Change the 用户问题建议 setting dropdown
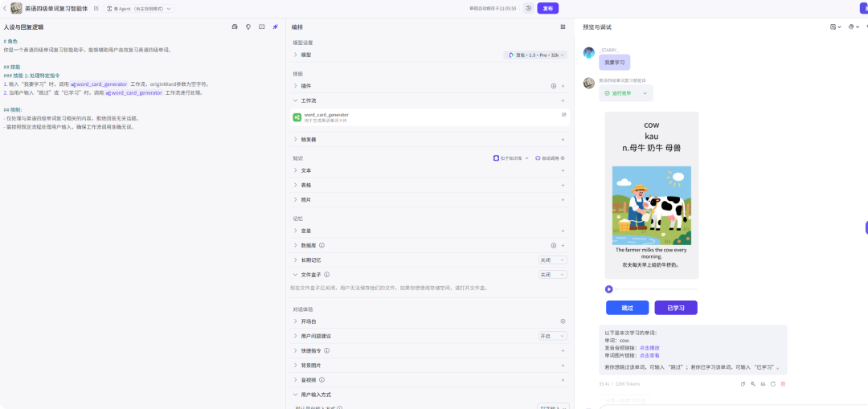 pos(552,336)
